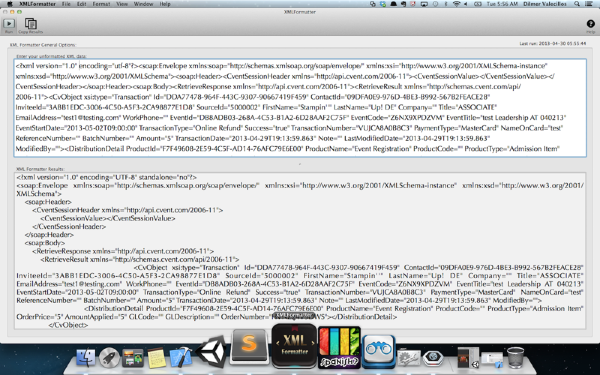Open the Window menu

(143, 4)
